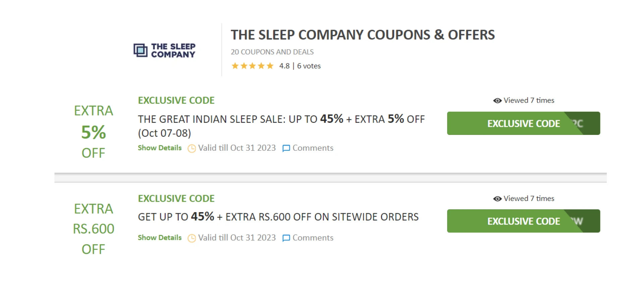The height and width of the screenshot is (294, 644).
Task: Click the comment bubble icon on the Rs.600 offer
Action: click(x=286, y=238)
